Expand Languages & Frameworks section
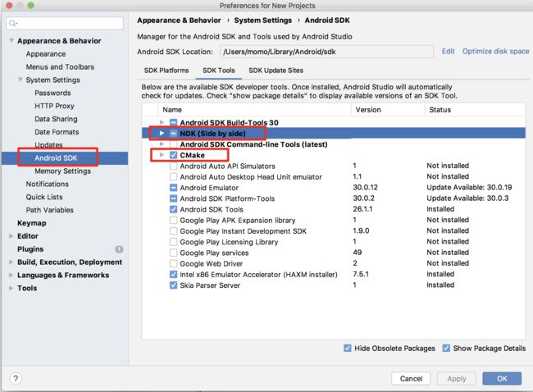This screenshot has width=533, height=392. click(x=11, y=275)
